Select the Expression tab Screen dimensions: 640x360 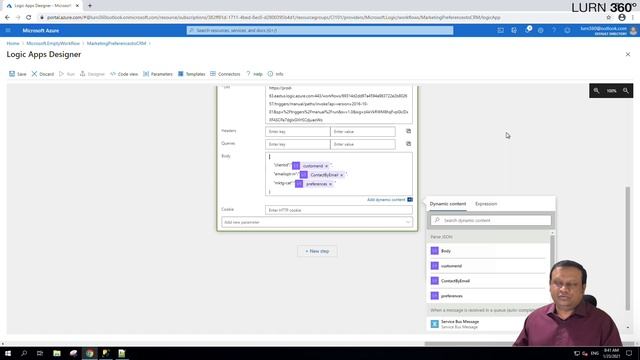tap(486, 204)
